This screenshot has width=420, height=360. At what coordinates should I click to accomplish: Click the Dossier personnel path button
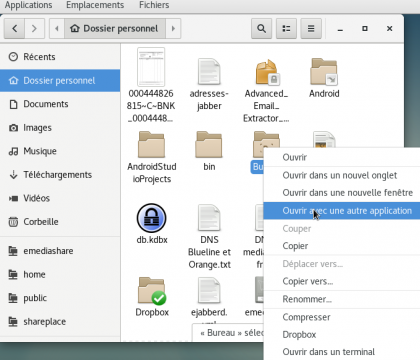click(115, 29)
